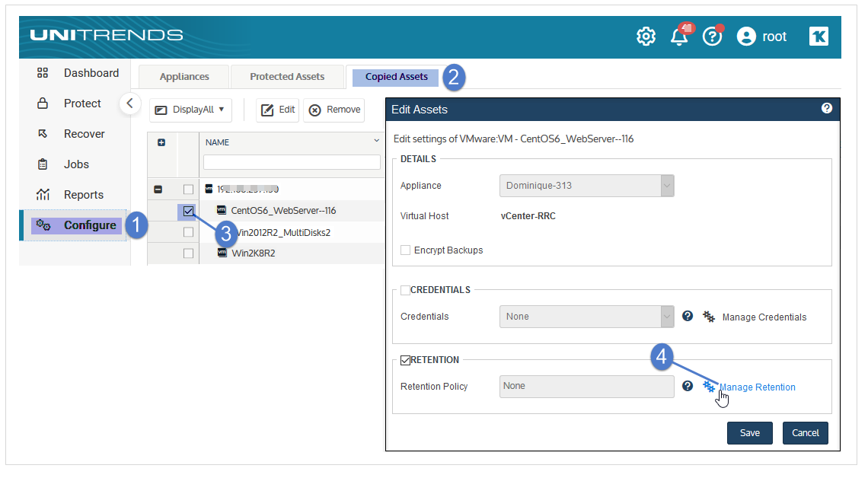Click the help icon beside Credentials
868x478 pixels.
pyautogui.click(x=688, y=316)
